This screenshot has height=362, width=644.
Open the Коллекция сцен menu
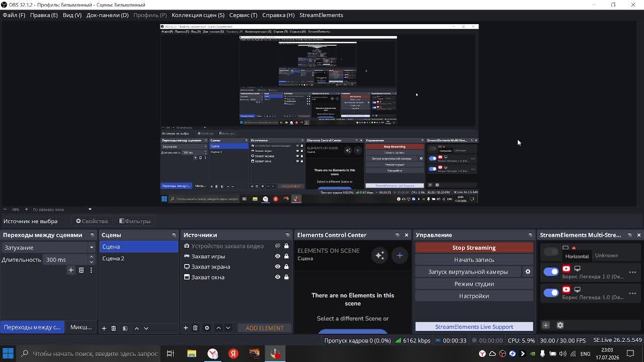pos(198,15)
